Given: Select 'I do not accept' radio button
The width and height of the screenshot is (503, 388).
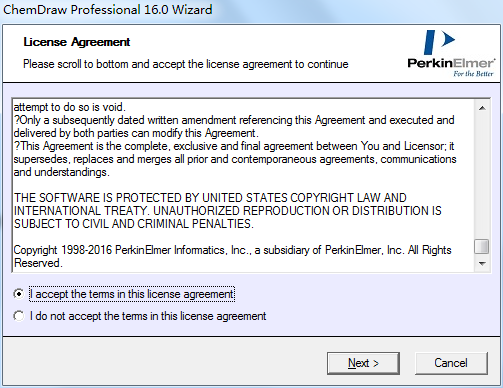Looking at the screenshot, I should 19,316.
